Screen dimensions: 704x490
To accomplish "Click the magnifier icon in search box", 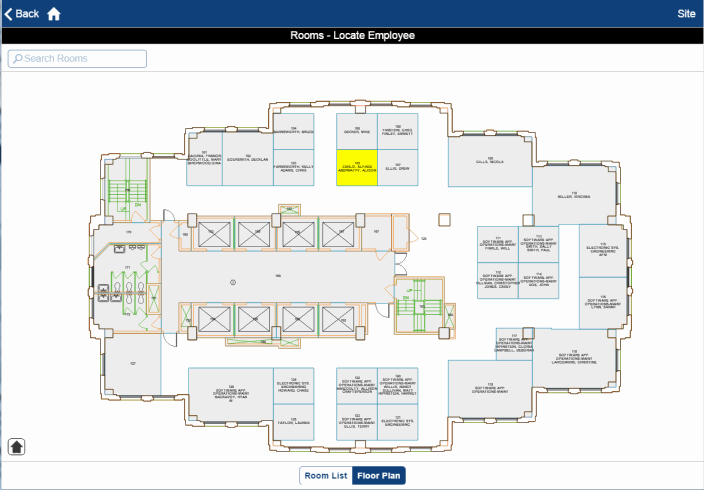I will point(17,59).
